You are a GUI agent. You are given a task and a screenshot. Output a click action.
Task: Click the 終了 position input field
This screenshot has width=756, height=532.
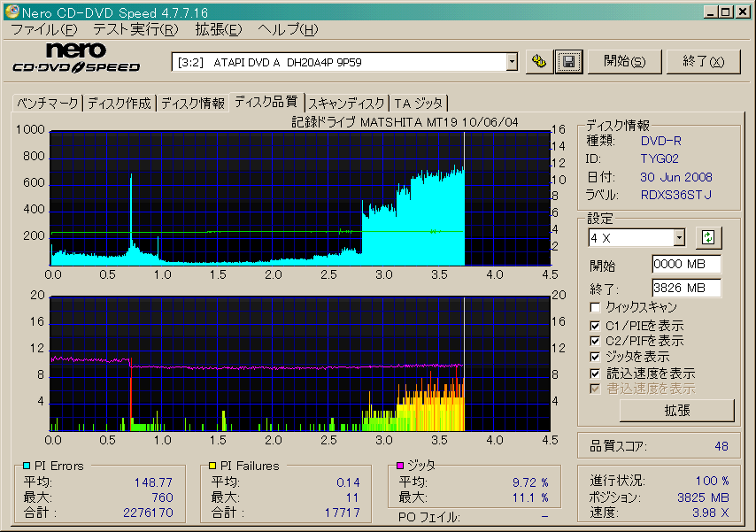(686, 288)
